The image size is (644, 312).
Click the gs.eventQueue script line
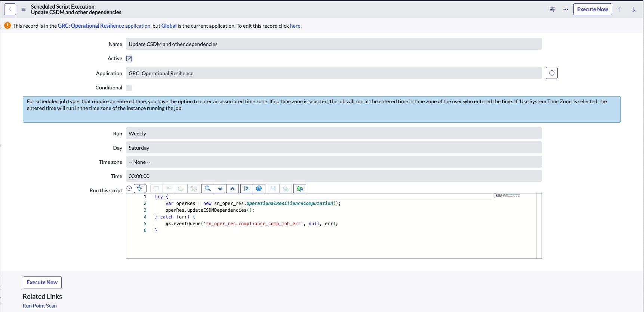pyautogui.click(x=252, y=224)
